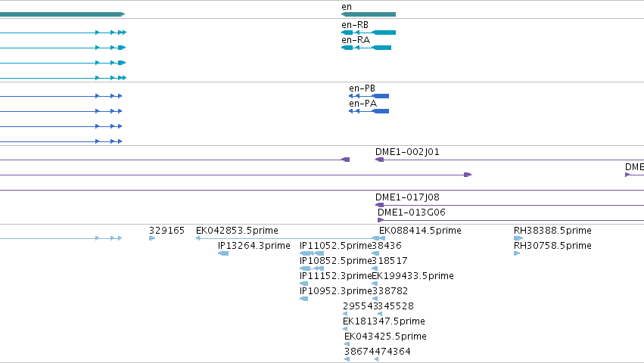Select the EK088414.5prime EST label
Image resolution: width=644 pixels, height=363 pixels.
pyautogui.click(x=420, y=231)
